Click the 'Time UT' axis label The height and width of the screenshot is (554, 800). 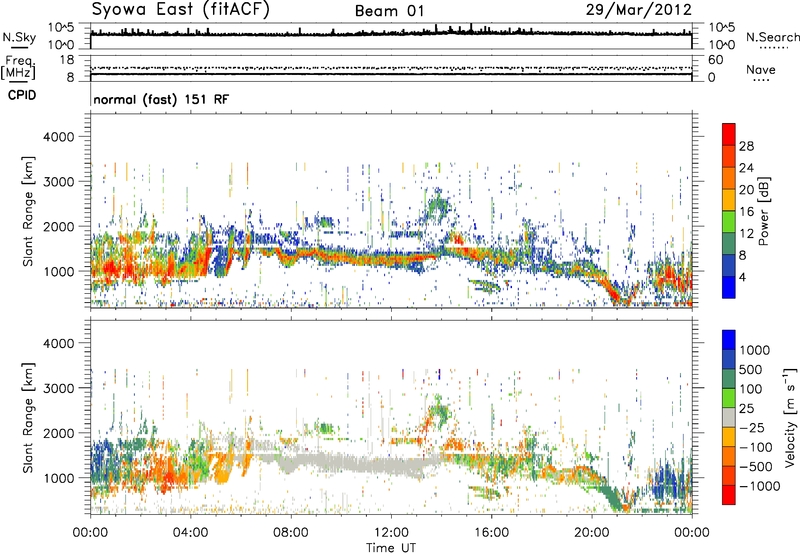click(391, 548)
